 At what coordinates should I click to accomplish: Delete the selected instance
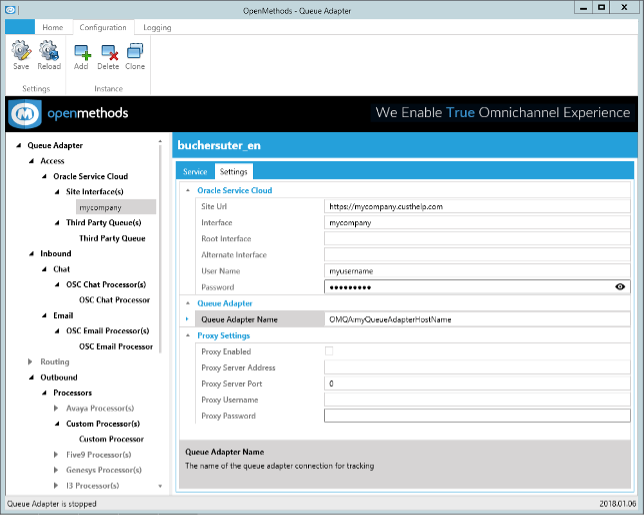click(108, 57)
